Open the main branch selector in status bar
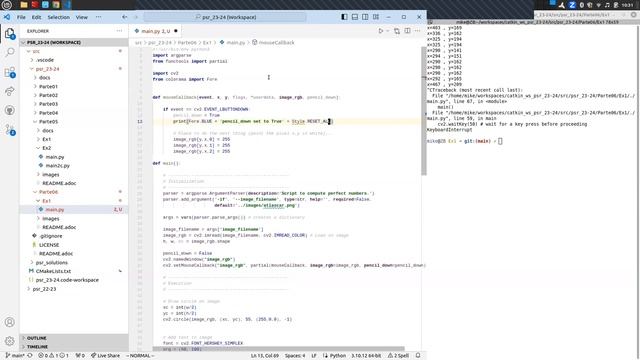This screenshot has width=640, height=360. coord(15,356)
